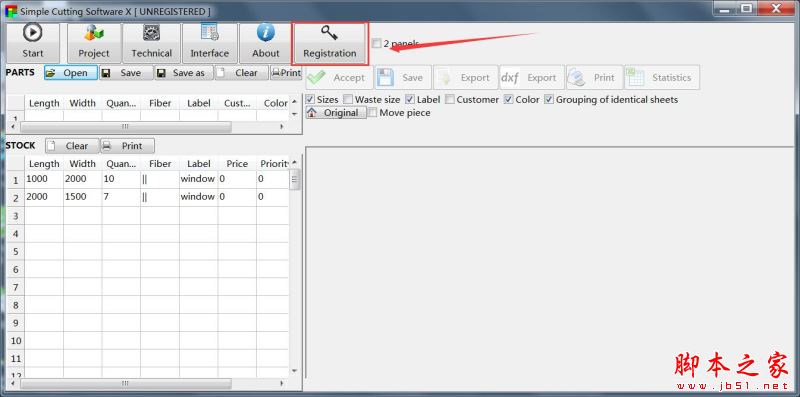This screenshot has width=800, height=397.
Task: Clear the PARTS table
Action: pos(241,73)
